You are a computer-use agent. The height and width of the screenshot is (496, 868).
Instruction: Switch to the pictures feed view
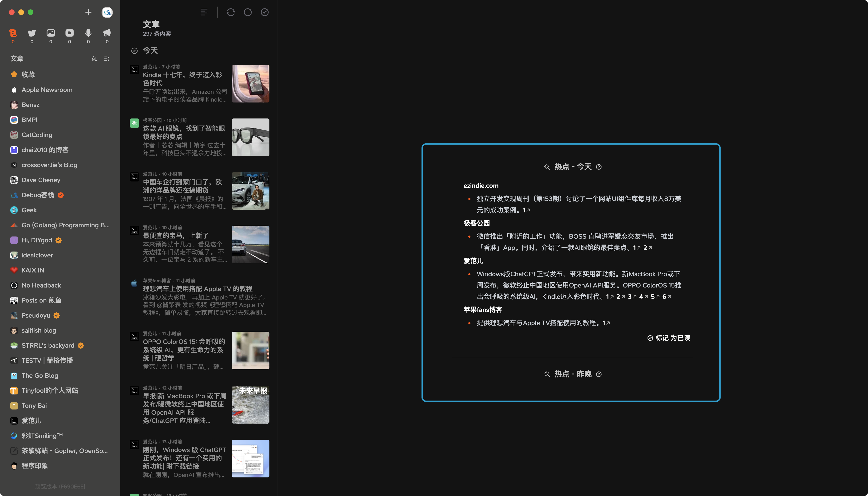pos(51,33)
